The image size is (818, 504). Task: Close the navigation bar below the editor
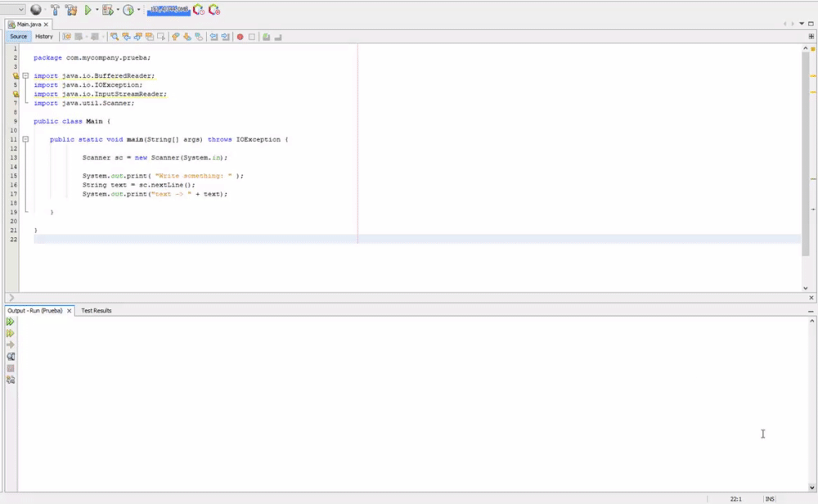pos(811,297)
